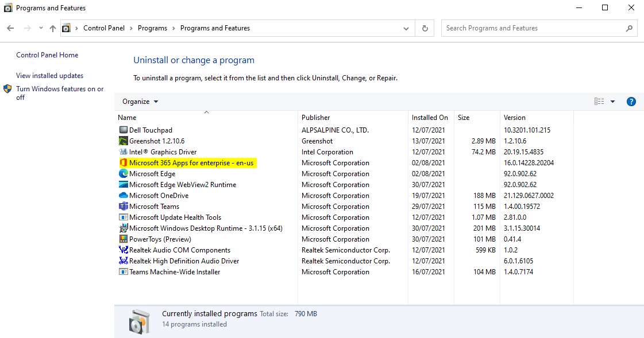644x338 pixels.
Task: Expand chevron after Control Panel breadcrumb
Action: [131, 28]
